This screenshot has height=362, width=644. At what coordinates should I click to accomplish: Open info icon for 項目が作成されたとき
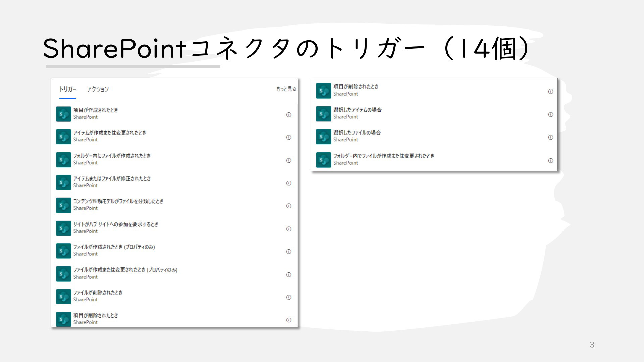coord(288,115)
